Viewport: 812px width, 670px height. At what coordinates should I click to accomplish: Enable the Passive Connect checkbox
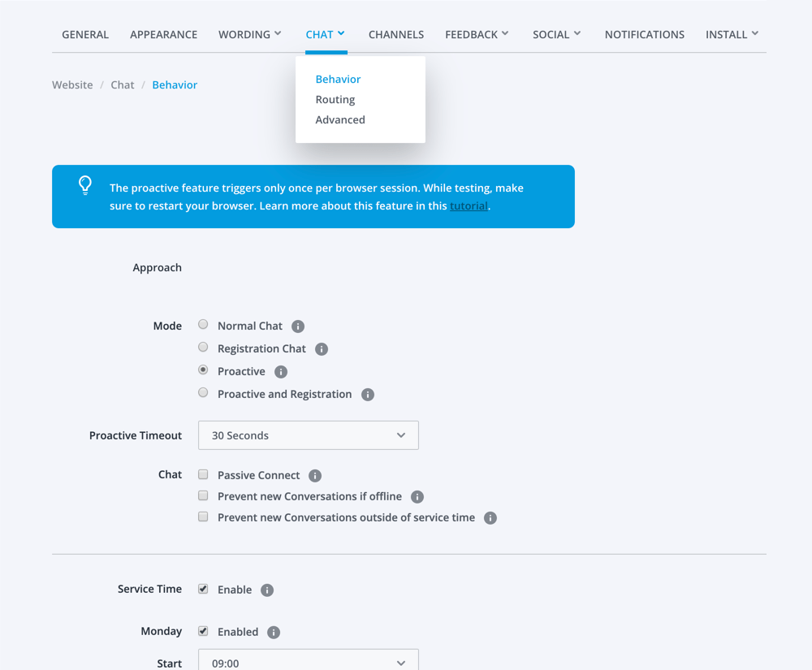coord(203,474)
